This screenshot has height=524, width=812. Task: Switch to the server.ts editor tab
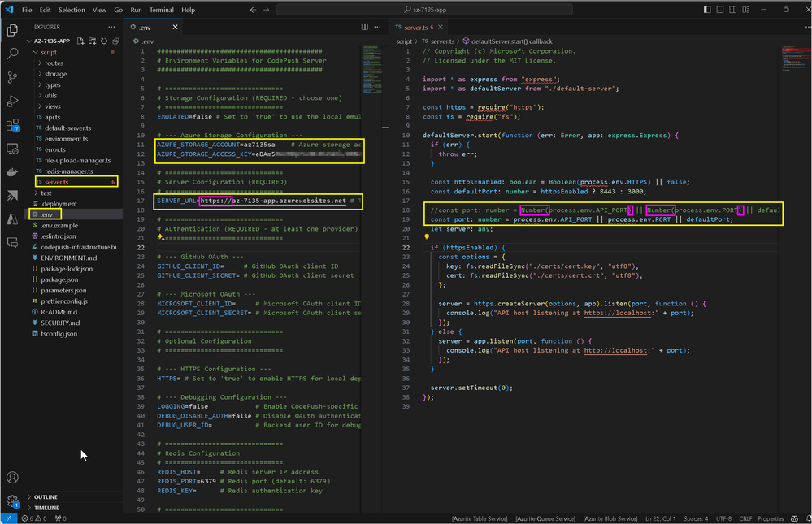pyautogui.click(x=419, y=27)
